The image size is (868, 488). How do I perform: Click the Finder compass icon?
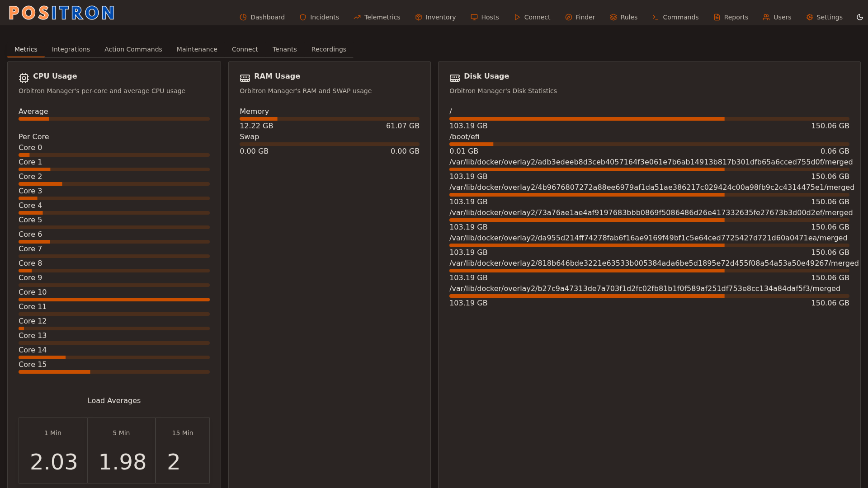(x=569, y=17)
